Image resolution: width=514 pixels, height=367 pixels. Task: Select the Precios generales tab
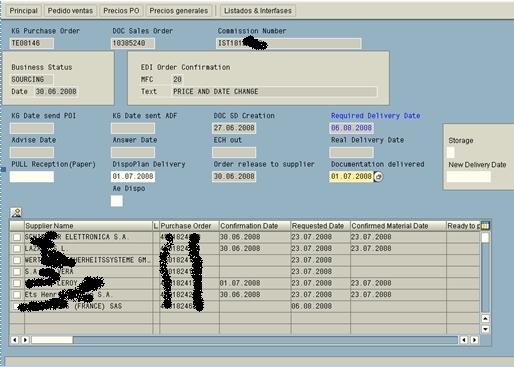click(179, 11)
